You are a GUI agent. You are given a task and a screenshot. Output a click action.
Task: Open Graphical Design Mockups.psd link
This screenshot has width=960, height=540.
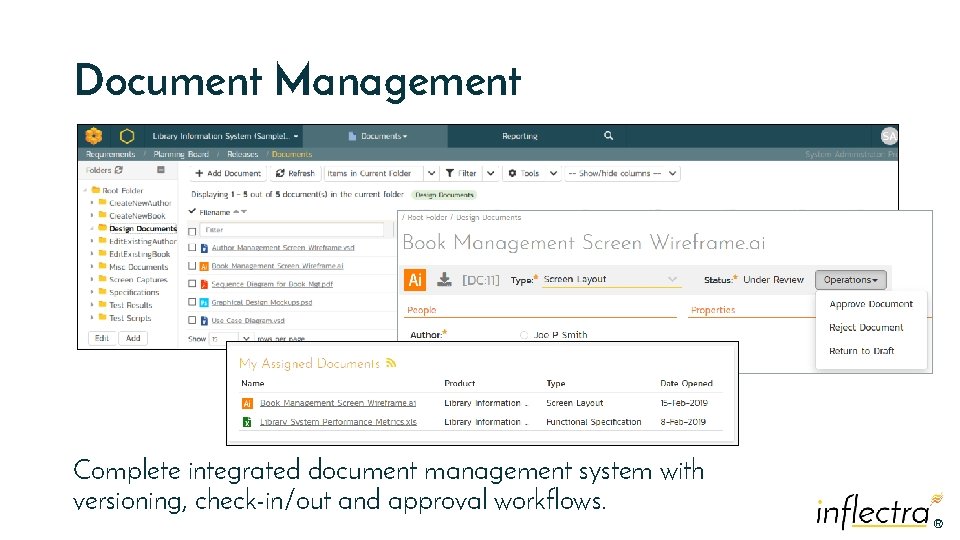click(x=261, y=302)
